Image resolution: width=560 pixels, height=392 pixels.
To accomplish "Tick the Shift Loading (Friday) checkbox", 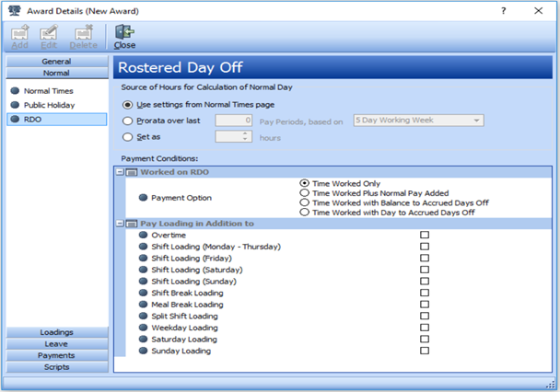I will point(425,258).
